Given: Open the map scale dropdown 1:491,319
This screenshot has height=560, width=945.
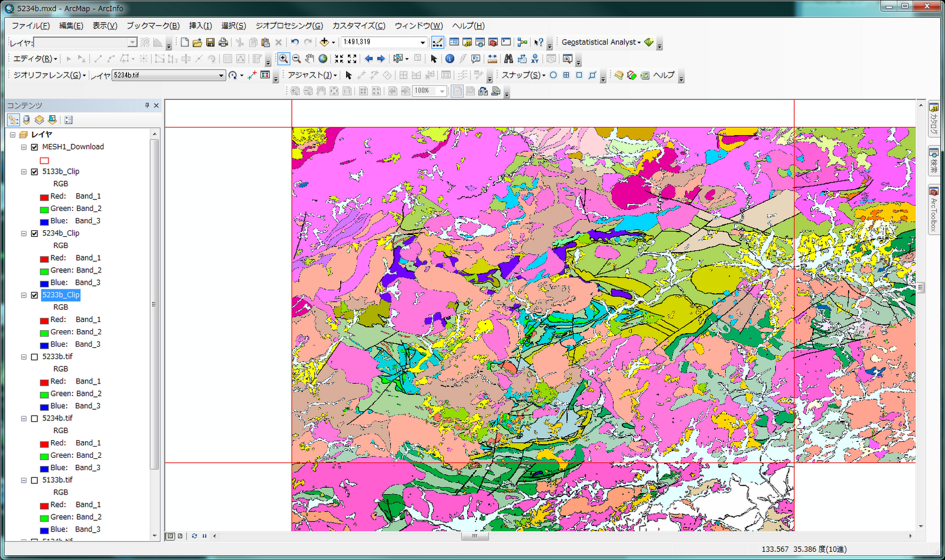Looking at the screenshot, I should point(422,43).
